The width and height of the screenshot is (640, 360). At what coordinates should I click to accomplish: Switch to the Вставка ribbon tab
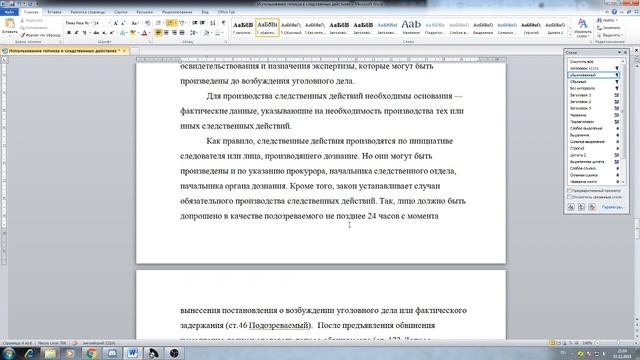coord(54,12)
